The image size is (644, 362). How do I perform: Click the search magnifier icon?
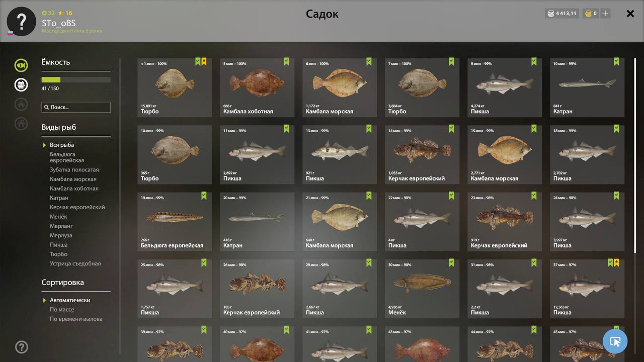tap(47, 107)
